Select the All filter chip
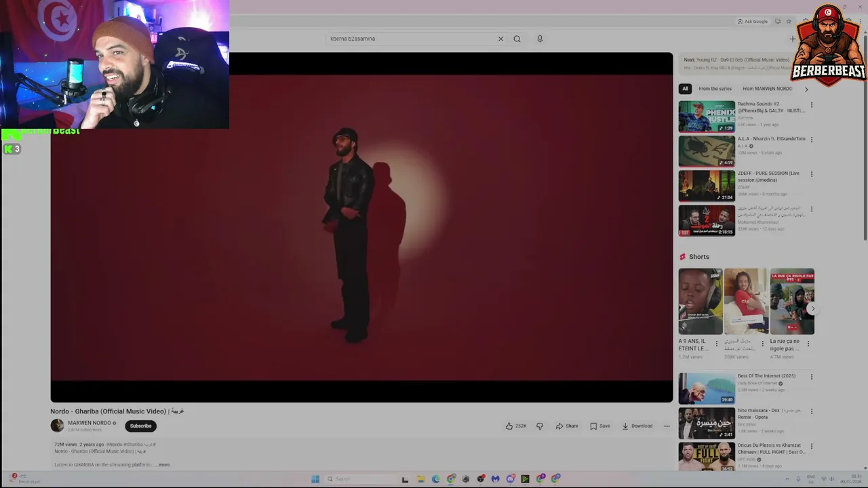 [685, 89]
